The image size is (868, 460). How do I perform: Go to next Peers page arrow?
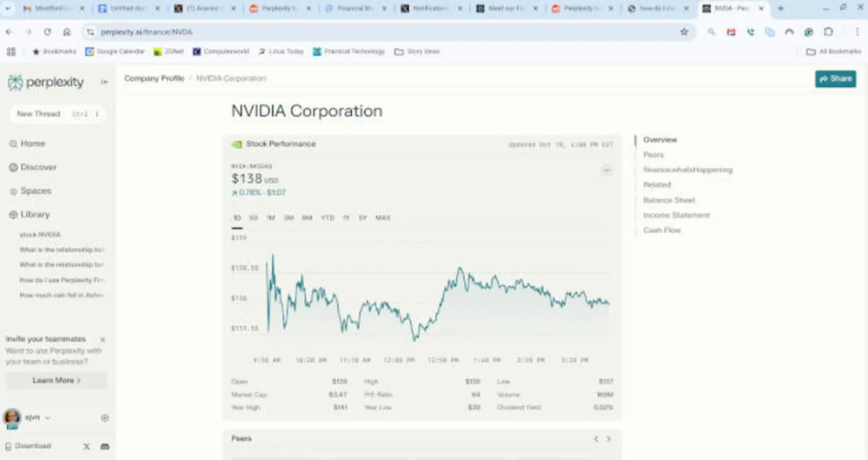pyautogui.click(x=608, y=439)
